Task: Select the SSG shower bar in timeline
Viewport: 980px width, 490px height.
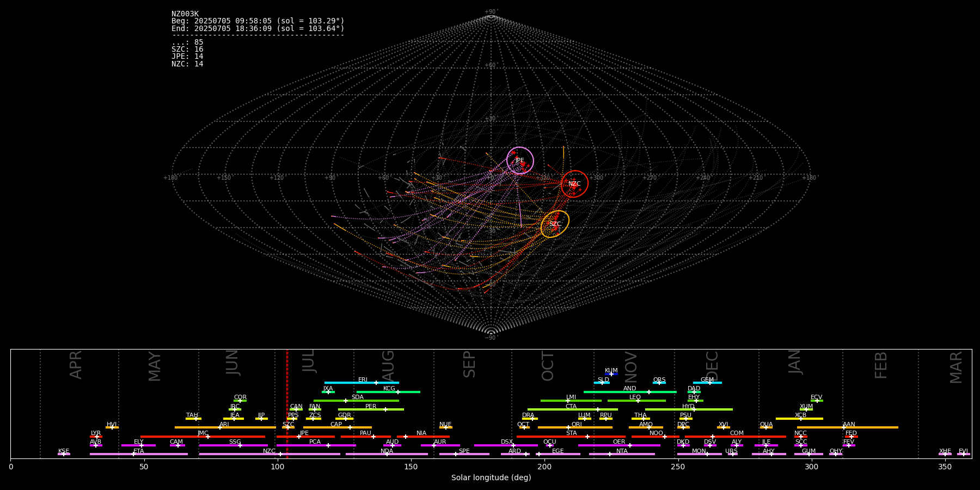Action: click(x=233, y=445)
